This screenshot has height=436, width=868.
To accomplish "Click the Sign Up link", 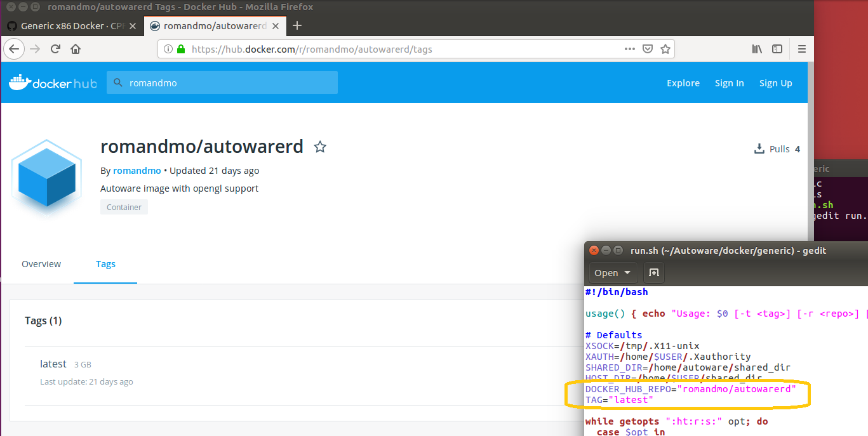I will (x=776, y=83).
